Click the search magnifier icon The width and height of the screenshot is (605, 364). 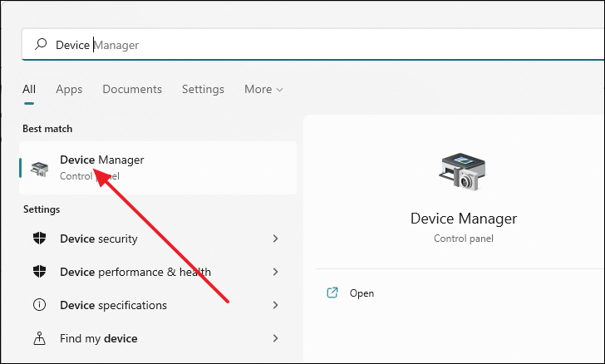(41, 44)
